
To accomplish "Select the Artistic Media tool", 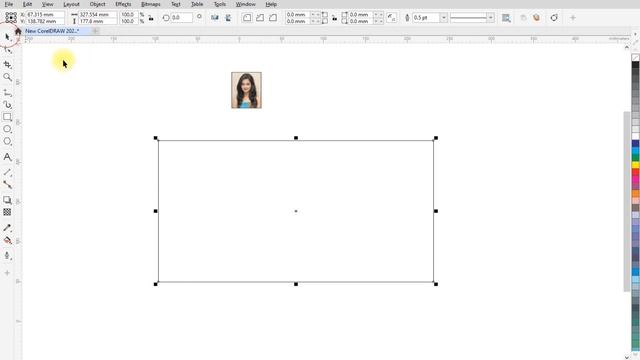I will tap(7, 105).
